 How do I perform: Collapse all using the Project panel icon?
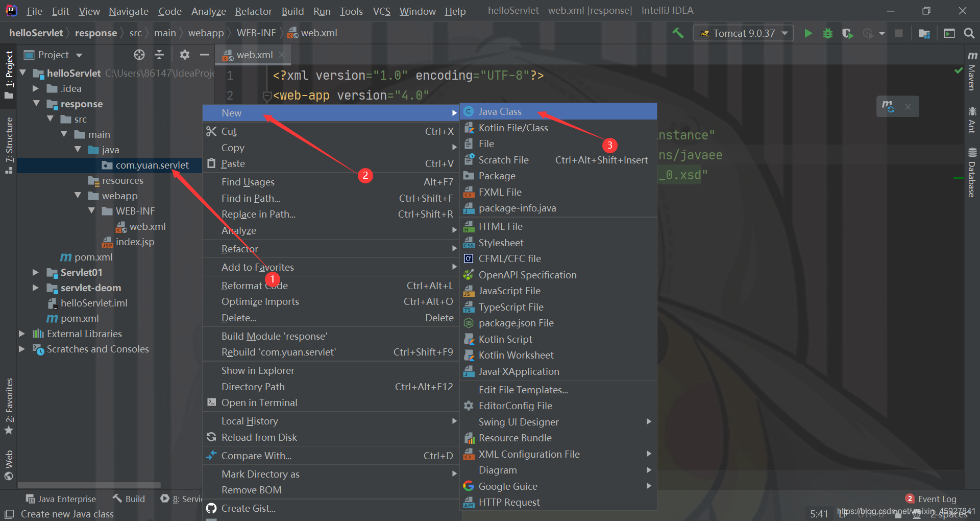click(x=159, y=55)
